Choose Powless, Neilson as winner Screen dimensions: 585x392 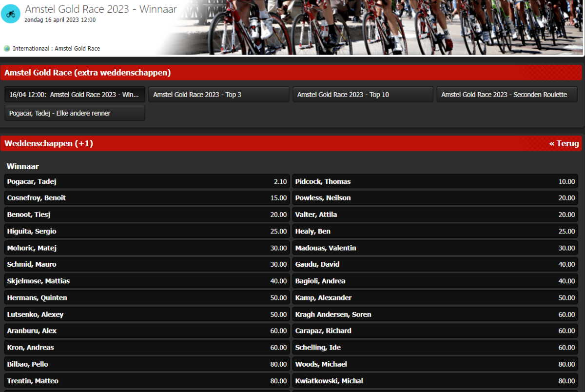click(x=435, y=198)
